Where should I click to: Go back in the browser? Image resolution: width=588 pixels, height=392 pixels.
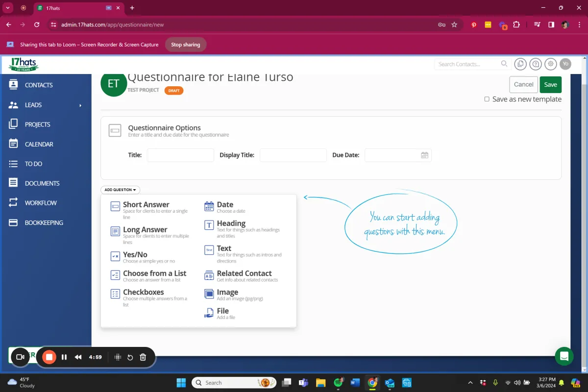click(9, 24)
